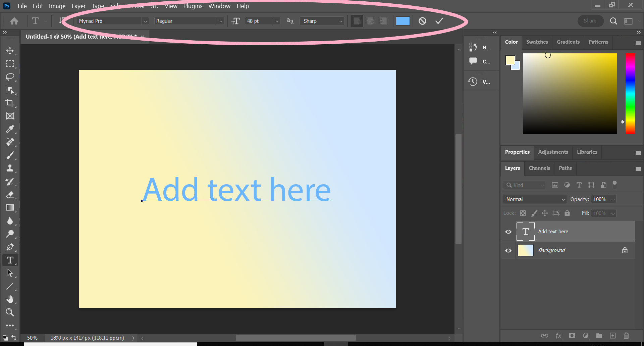Cancel current text edits
This screenshot has height=346, width=644.
(422, 21)
